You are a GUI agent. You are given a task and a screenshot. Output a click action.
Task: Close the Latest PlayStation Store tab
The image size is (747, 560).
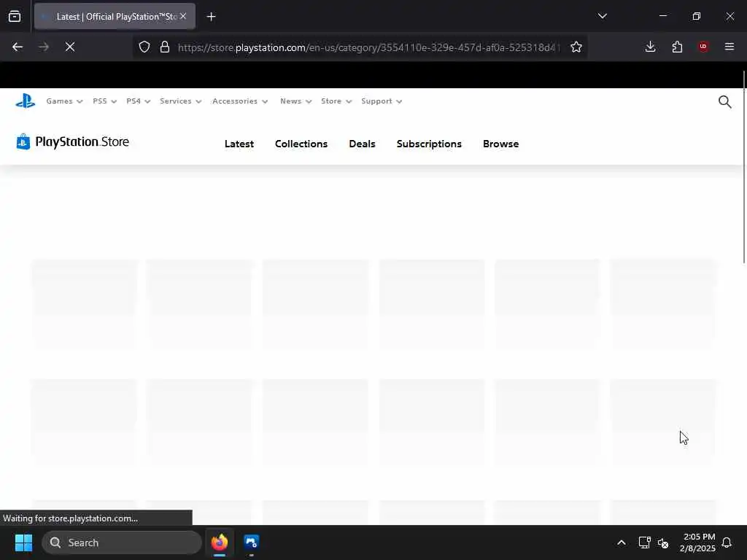[x=183, y=16]
